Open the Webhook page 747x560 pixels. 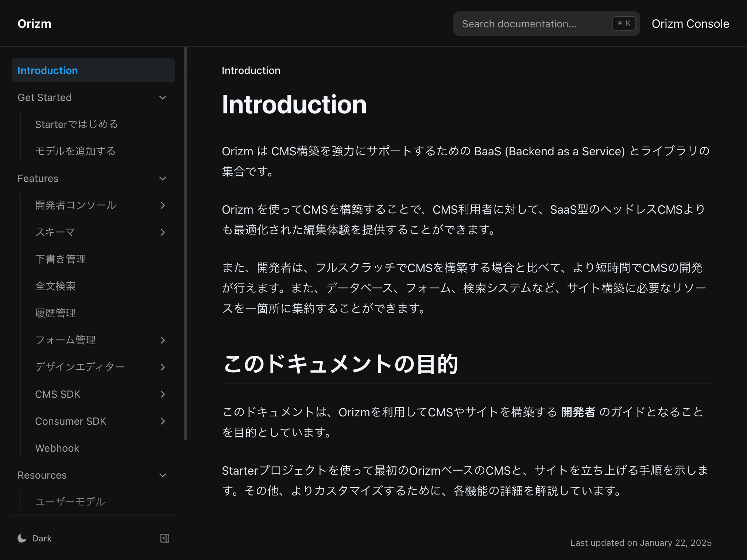(57, 448)
